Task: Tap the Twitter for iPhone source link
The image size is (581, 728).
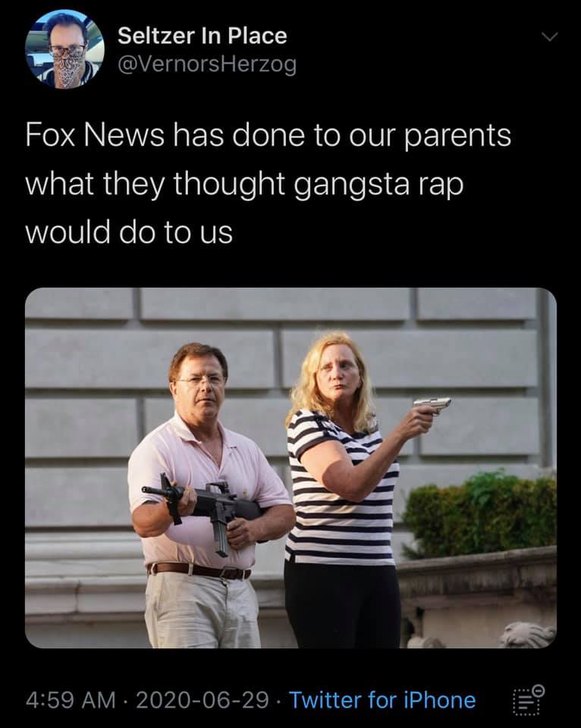Action: (382, 700)
